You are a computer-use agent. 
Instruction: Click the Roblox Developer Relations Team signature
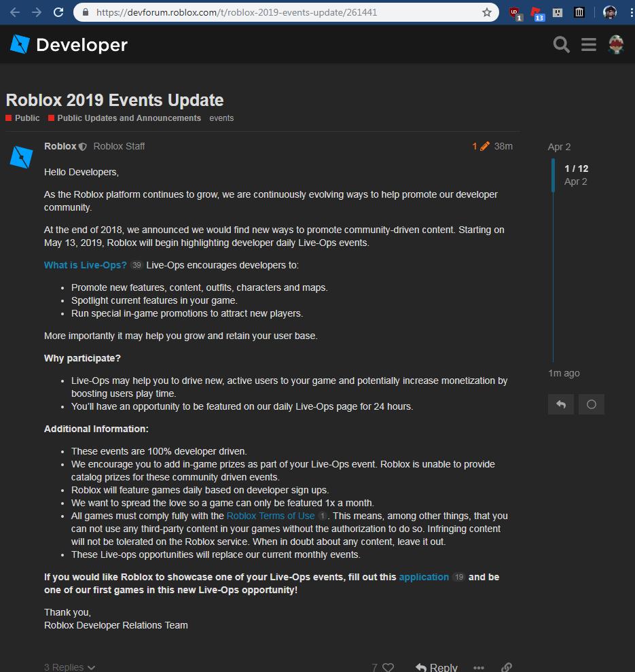click(x=115, y=626)
